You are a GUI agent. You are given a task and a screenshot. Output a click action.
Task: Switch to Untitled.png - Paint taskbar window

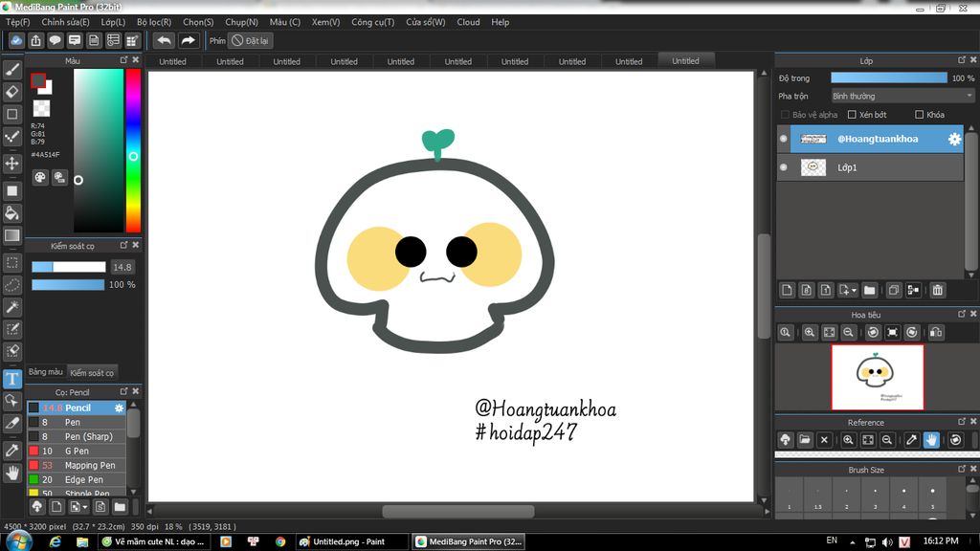[x=350, y=541]
